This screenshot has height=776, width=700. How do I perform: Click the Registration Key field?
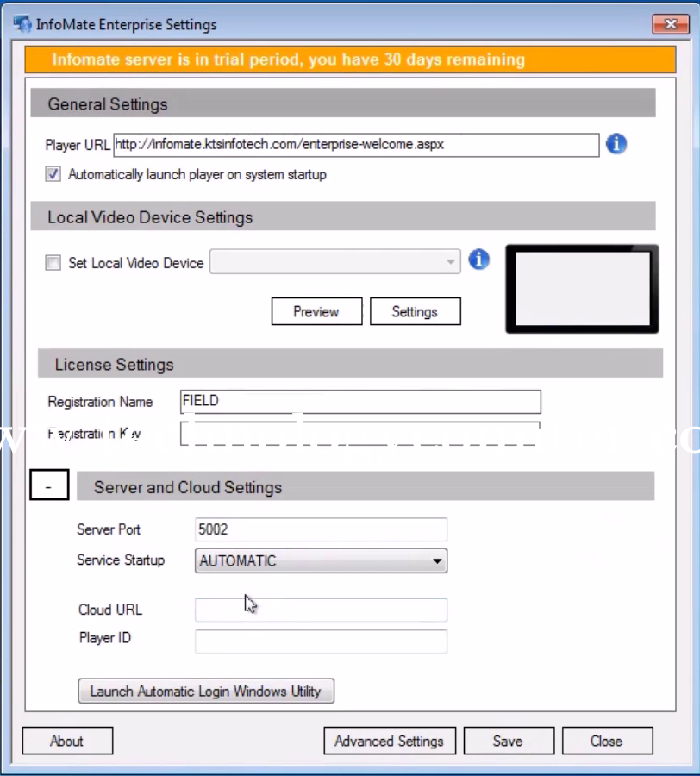pos(360,434)
